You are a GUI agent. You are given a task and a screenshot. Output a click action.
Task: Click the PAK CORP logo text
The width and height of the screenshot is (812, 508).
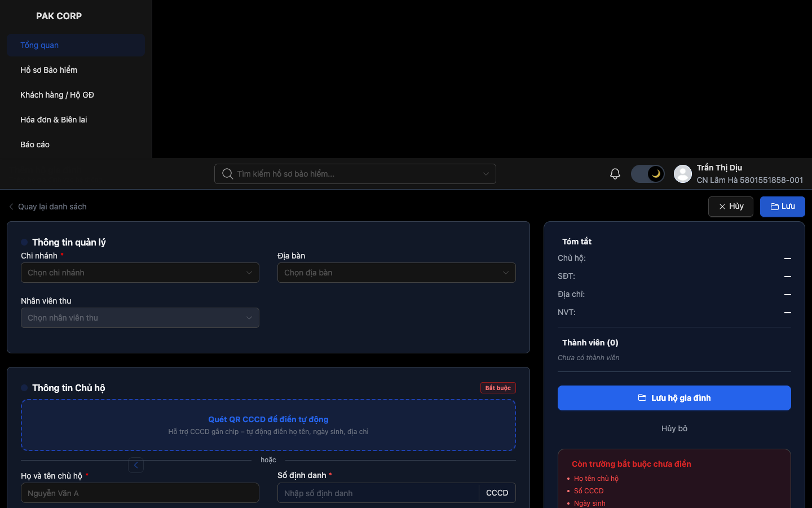pyautogui.click(x=59, y=16)
